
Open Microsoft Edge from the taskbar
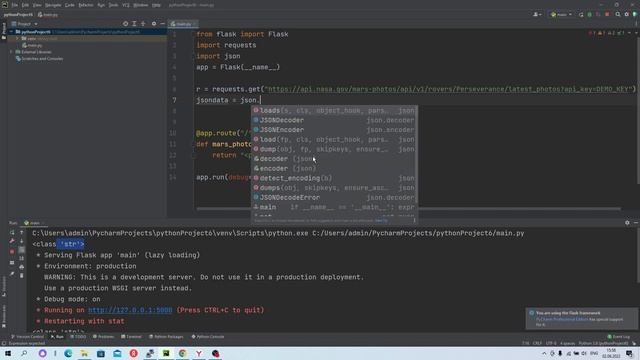68,353
